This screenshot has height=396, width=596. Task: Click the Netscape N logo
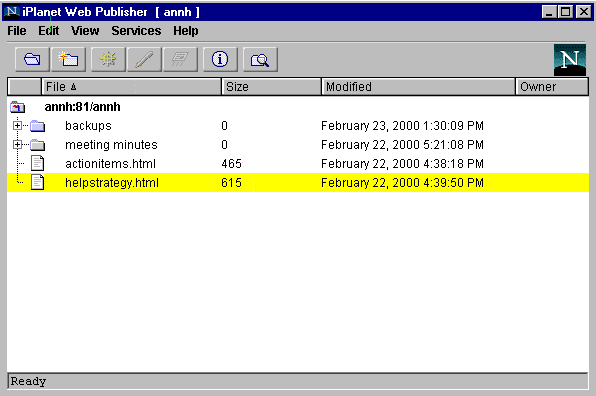pos(570,60)
